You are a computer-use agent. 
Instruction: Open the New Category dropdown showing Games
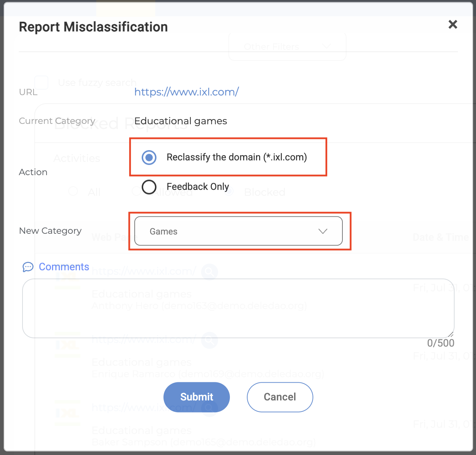tap(238, 231)
